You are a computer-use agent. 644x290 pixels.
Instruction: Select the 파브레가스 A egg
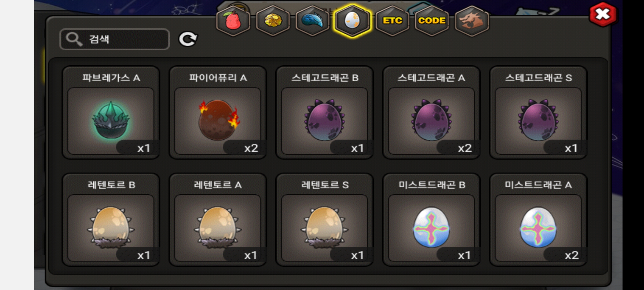[111, 113]
